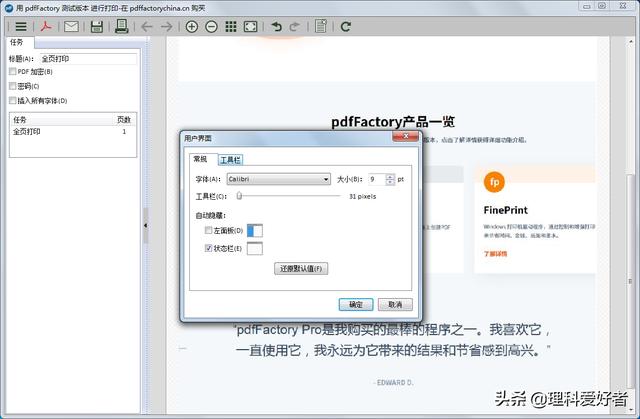Screen dimensions: 640x419
Task: Enable the 密码 checkbox
Action: point(13,86)
